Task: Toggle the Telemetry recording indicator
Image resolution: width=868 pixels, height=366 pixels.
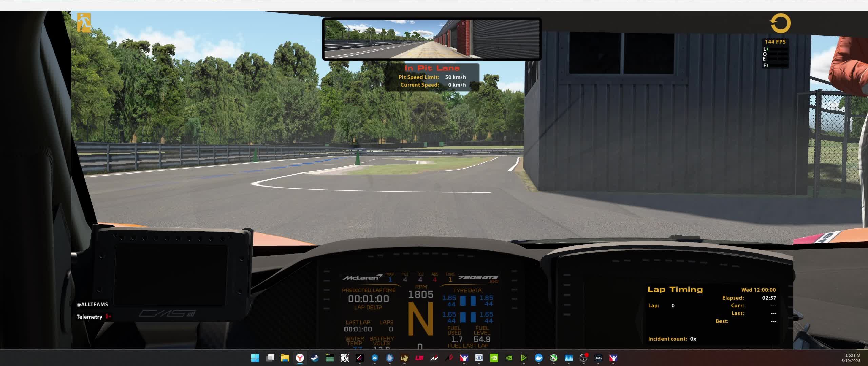Action: 108,317
